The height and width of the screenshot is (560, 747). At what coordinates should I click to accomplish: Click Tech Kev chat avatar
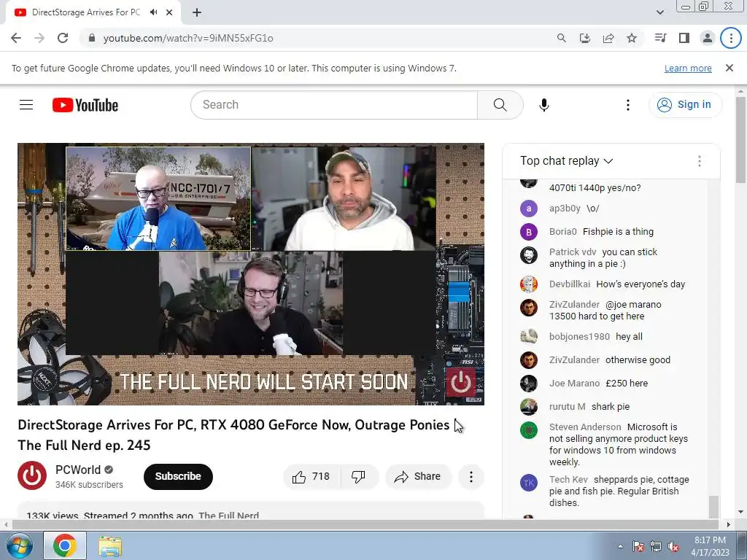[x=529, y=483]
